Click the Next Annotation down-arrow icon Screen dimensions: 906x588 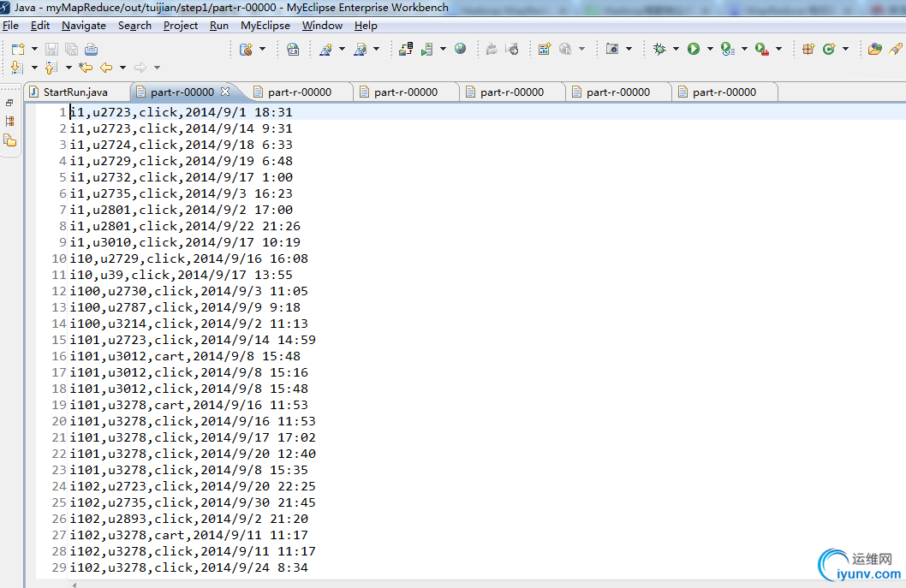[17, 68]
